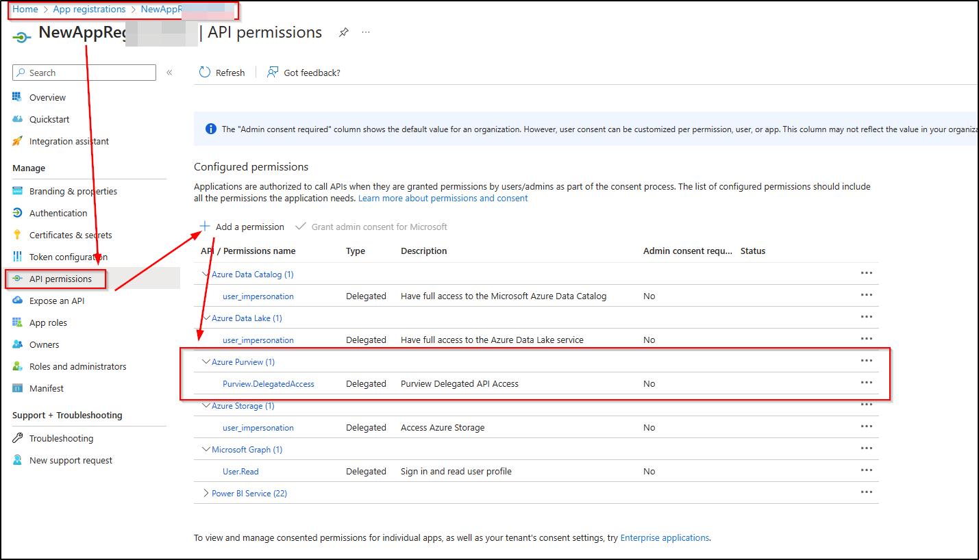
Task: Click Azure Purview (1) group link
Action: pyautogui.click(x=243, y=362)
